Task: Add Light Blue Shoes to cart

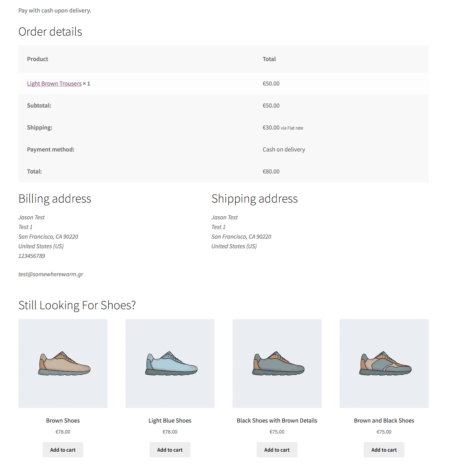Action: pyautogui.click(x=170, y=450)
